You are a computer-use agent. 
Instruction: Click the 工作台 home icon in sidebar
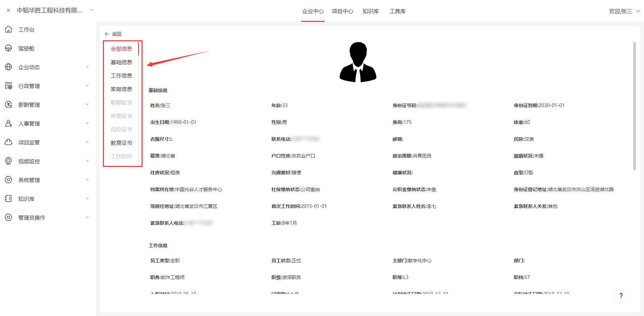[8, 30]
